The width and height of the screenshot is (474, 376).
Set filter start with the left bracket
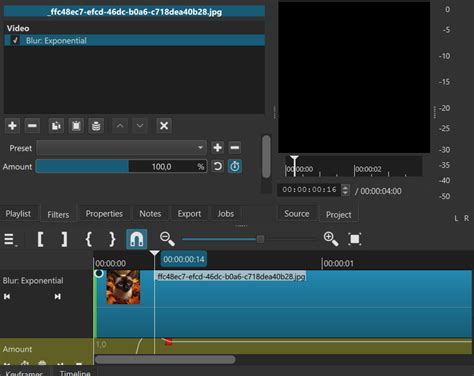40,239
